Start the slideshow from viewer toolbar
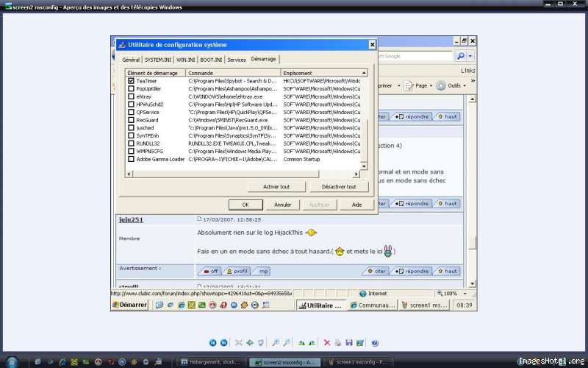 tap(261, 342)
